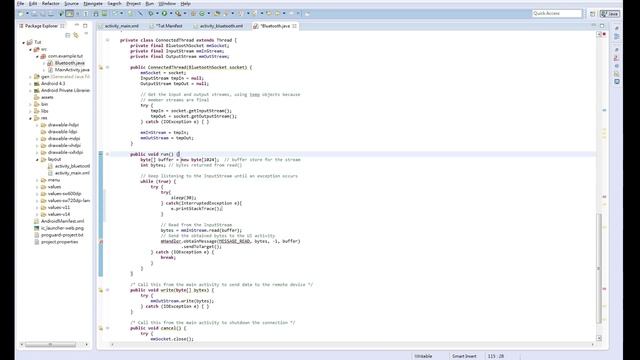Open the Javadoc @ icon in right trim
This screenshot has height=360, width=640.
point(617,66)
